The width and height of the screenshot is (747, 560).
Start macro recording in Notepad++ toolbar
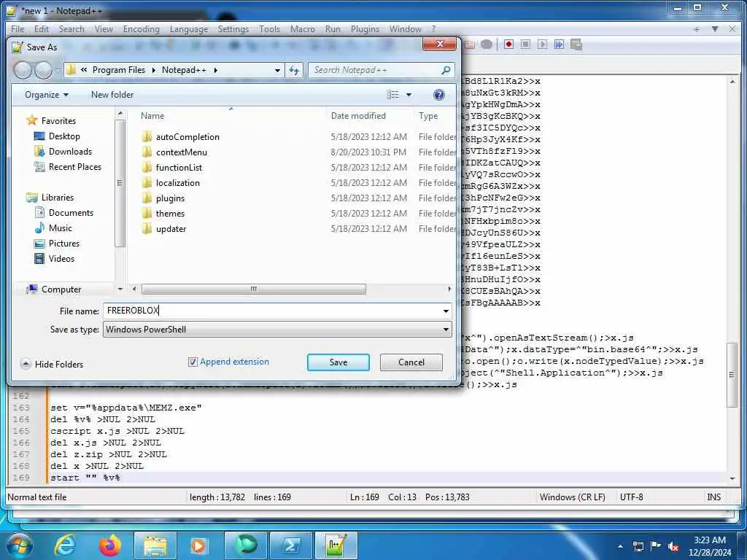(x=508, y=44)
